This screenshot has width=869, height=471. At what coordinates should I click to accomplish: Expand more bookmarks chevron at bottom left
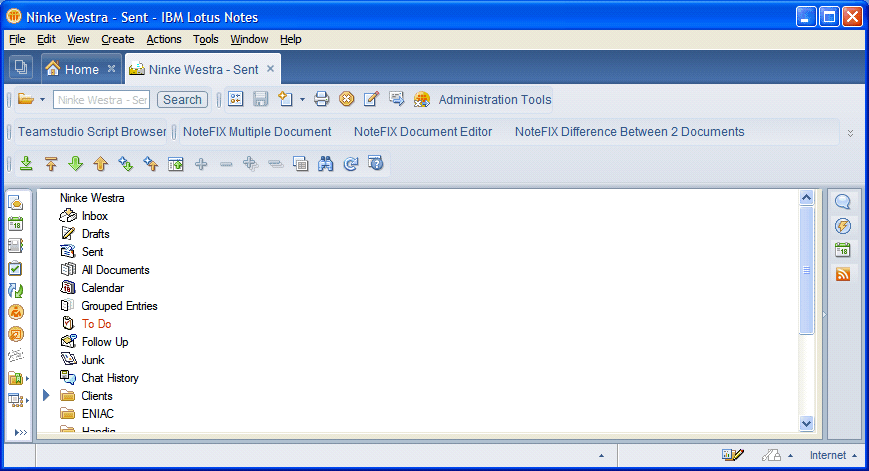pyautogui.click(x=21, y=432)
